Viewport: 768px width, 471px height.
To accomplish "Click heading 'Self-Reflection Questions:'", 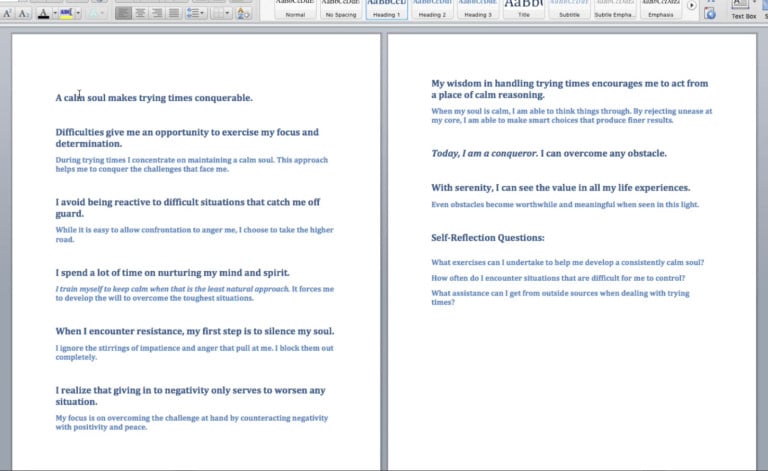I will tap(488, 238).
